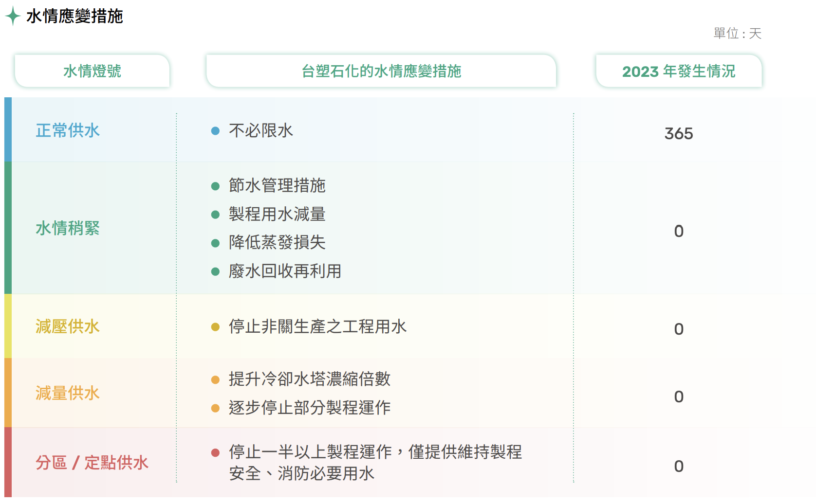Click the green bullet before 廢水回收再利用
This screenshot has height=504, width=816.
click(215, 271)
